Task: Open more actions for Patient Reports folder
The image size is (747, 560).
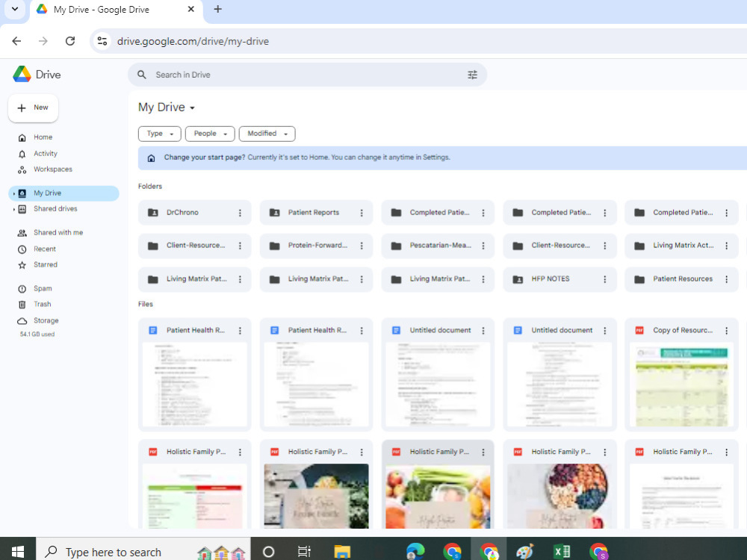Action: 362,213
